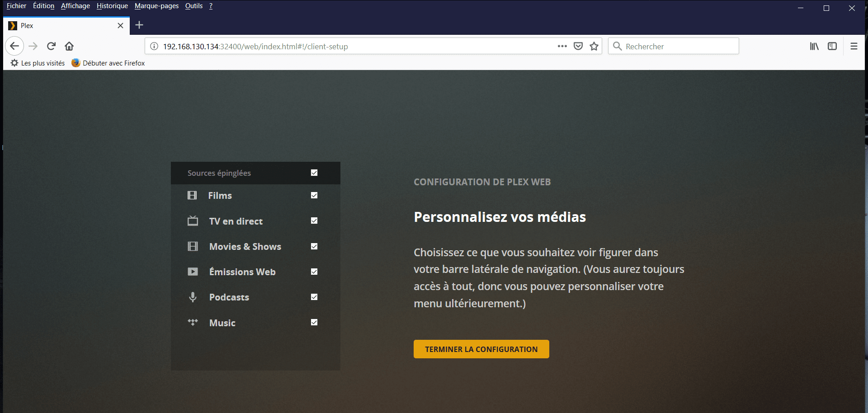The image size is (868, 413).
Task: Click the TV en direct television icon
Action: 193,221
